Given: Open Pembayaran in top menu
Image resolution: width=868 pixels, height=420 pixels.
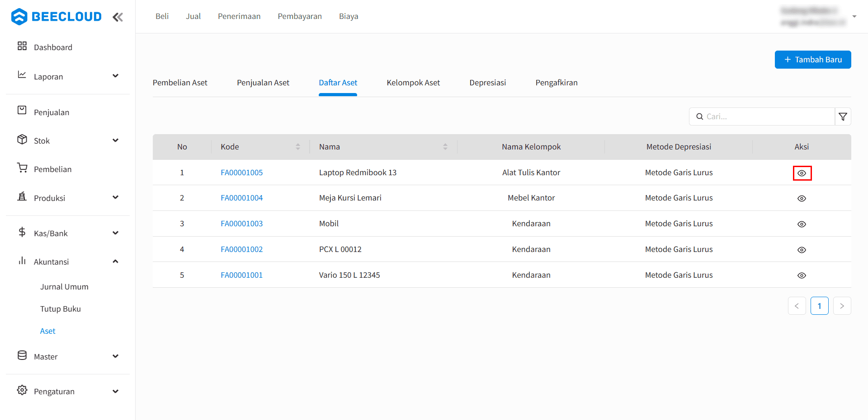Looking at the screenshot, I should tap(300, 16).
